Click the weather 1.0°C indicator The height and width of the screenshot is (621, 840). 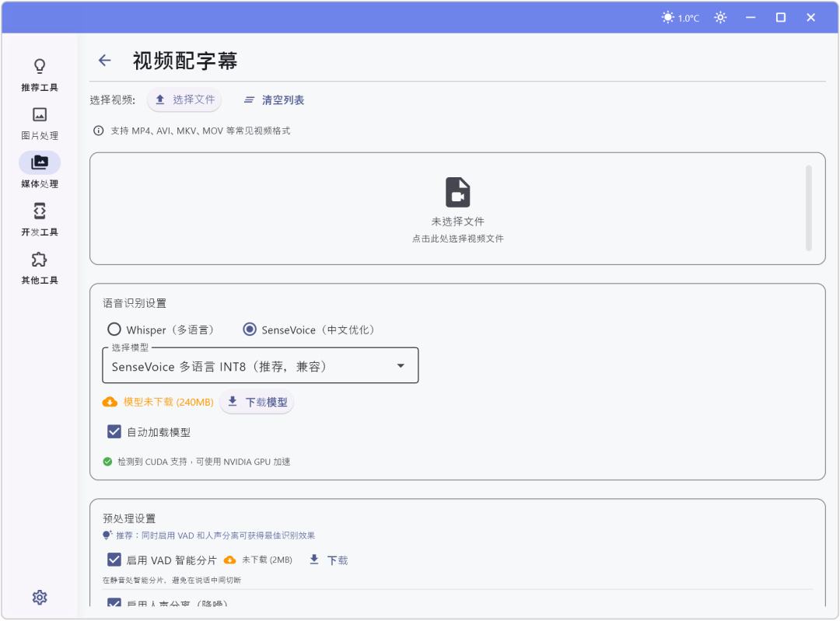[681, 18]
